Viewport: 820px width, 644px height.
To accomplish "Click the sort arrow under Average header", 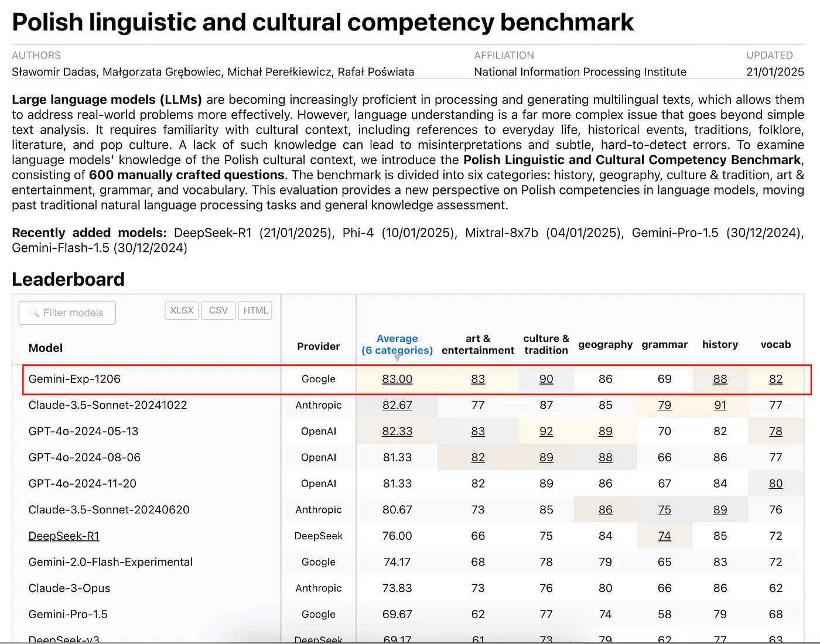I will pos(397,358).
